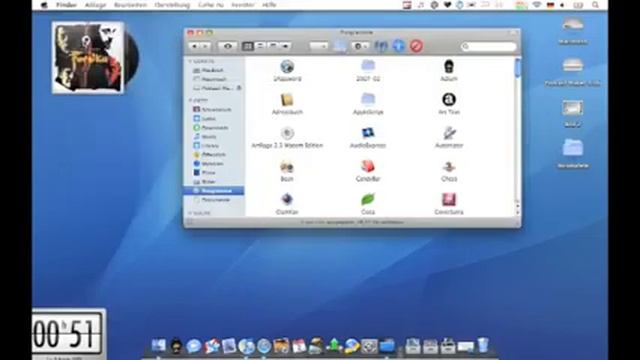Go forward in the Finder window
This screenshot has width=640, height=360.
pos(205,46)
